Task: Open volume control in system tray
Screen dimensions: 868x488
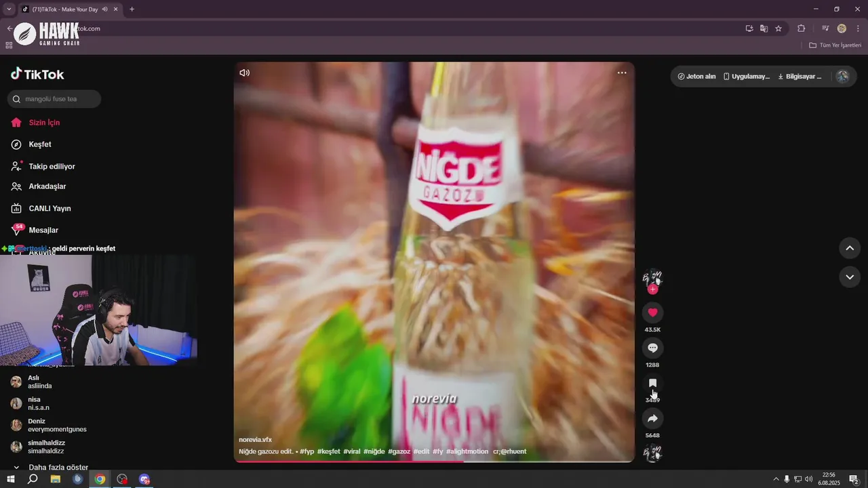Action: [808, 479]
